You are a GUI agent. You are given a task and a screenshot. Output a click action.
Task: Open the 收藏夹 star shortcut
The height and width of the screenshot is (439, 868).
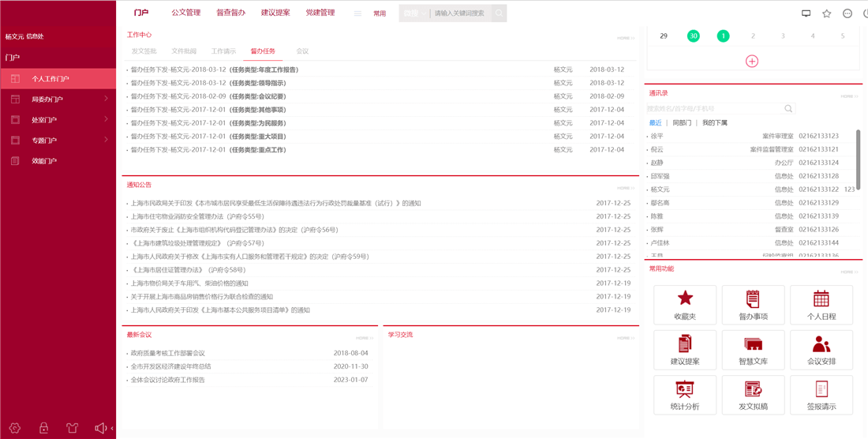tap(685, 304)
